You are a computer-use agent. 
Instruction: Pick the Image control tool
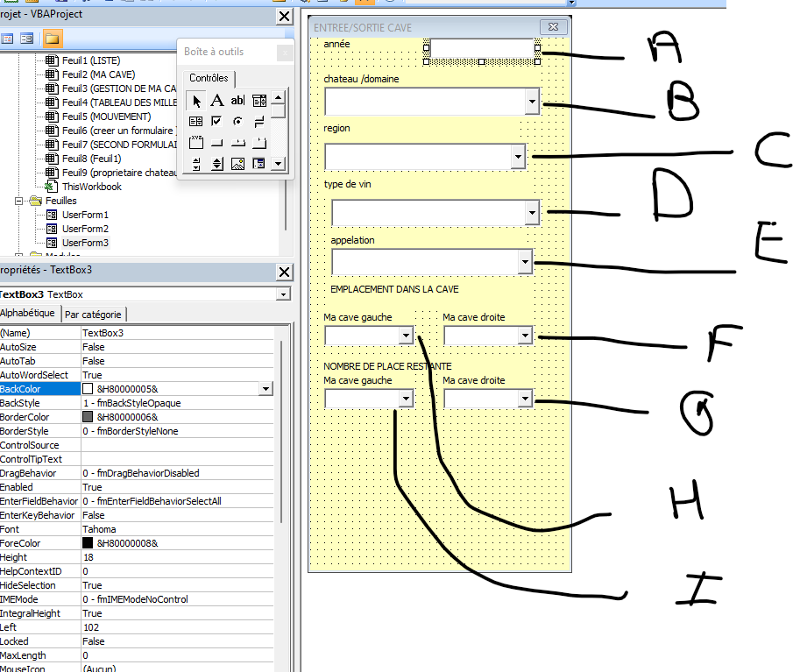pos(237,164)
